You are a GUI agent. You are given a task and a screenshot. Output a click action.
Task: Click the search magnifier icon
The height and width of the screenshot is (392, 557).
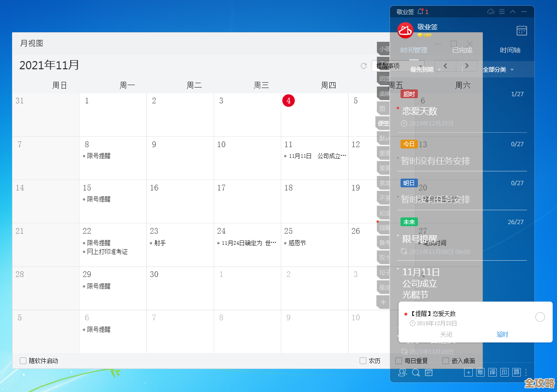click(x=415, y=372)
